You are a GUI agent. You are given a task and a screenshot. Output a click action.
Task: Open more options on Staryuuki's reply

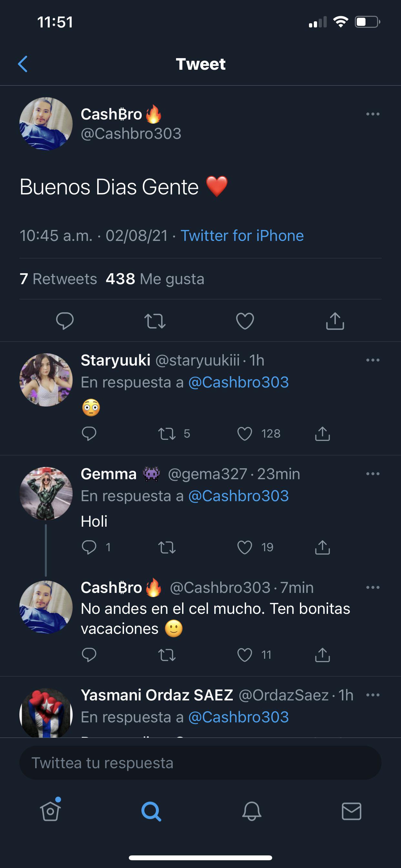[x=373, y=360]
